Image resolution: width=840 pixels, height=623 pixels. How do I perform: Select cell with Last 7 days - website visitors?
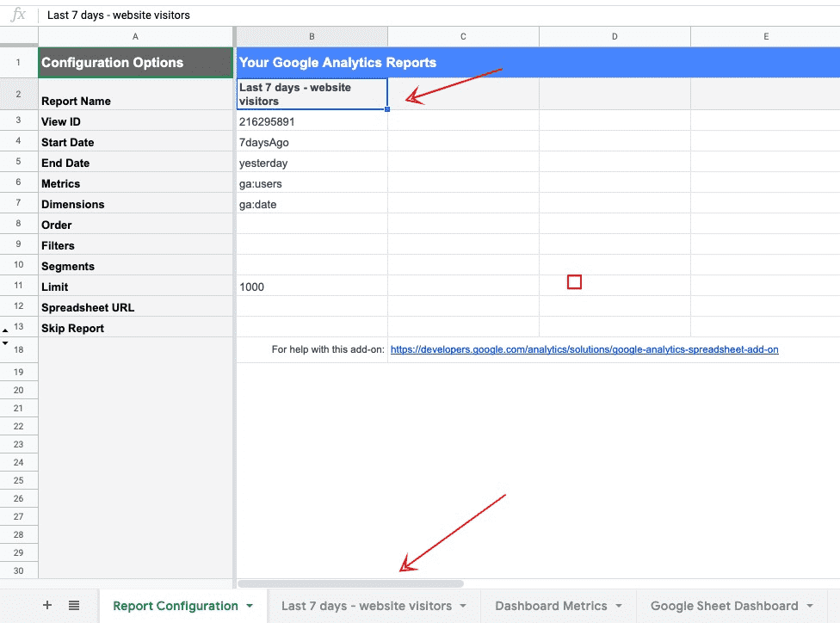click(x=312, y=95)
